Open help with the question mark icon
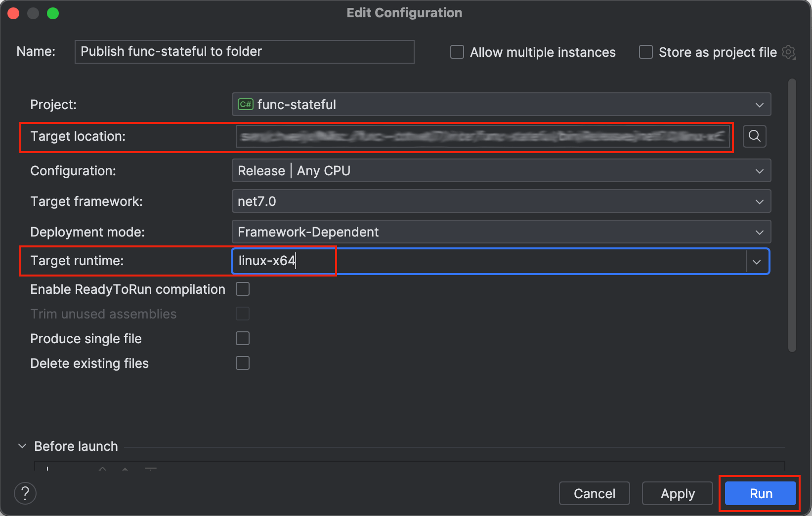 point(25,493)
